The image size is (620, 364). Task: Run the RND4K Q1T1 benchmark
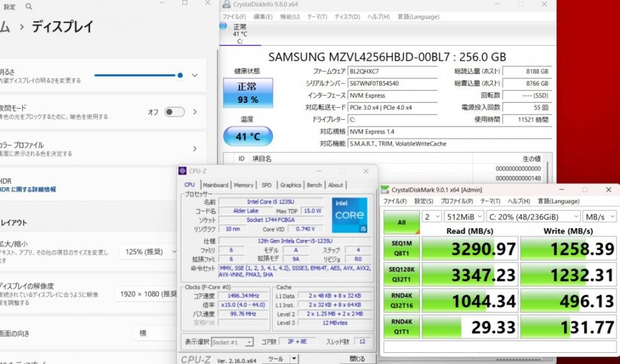pos(401,327)
